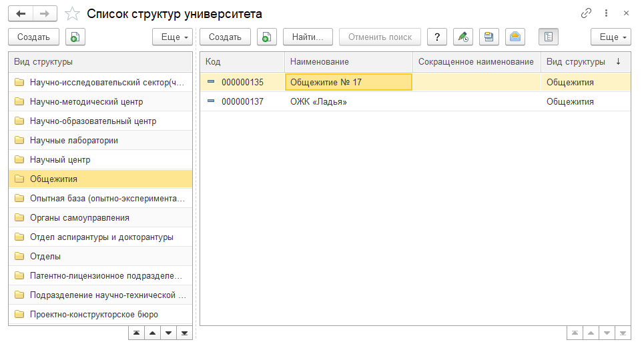Select Патентно-лицензионное подразделение folder
Screen dimensions: 644x348
[x=101, y=275]
